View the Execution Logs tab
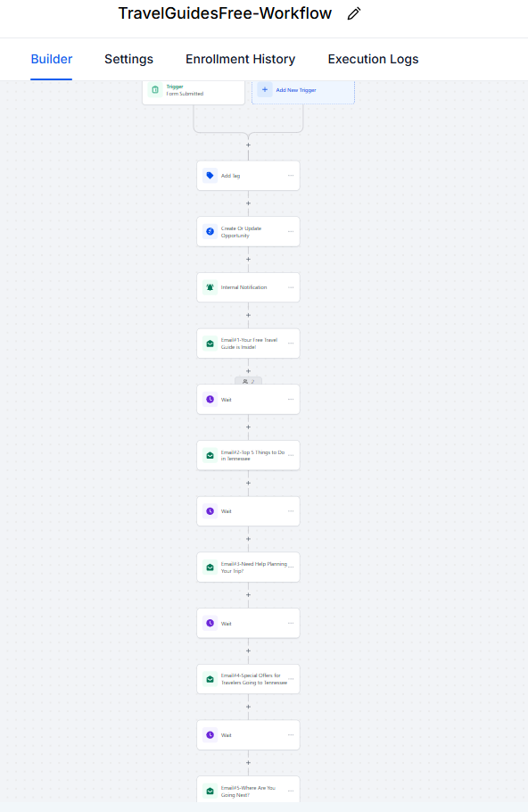Viewport: 528px width, 812px height. click(x=373, y=59)
